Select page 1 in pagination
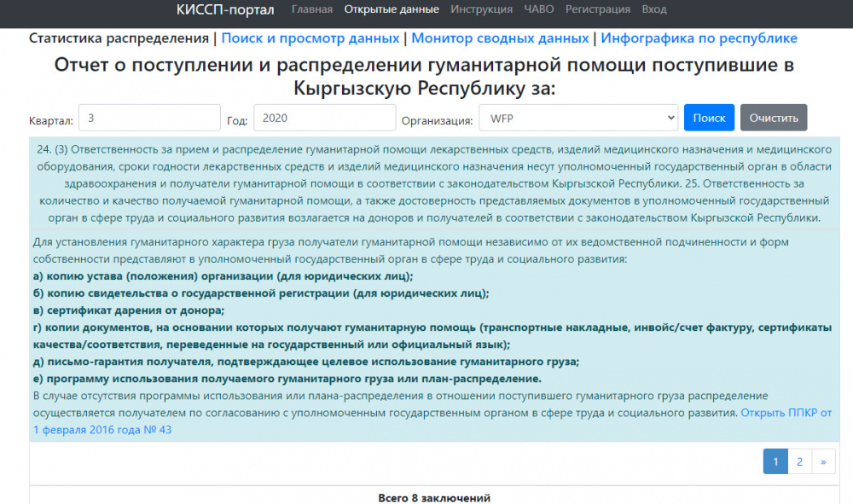 coord(775,461)
